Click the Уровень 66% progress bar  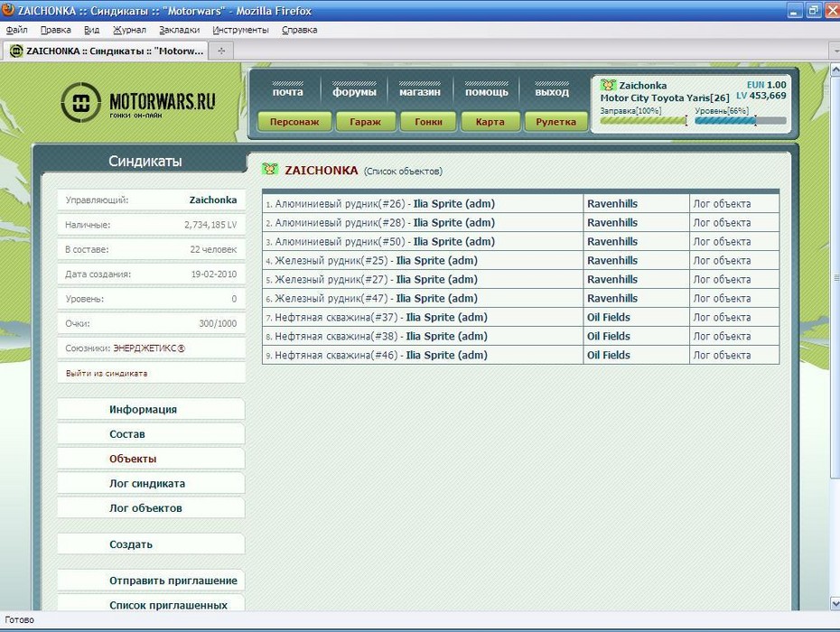coord(741,120)
